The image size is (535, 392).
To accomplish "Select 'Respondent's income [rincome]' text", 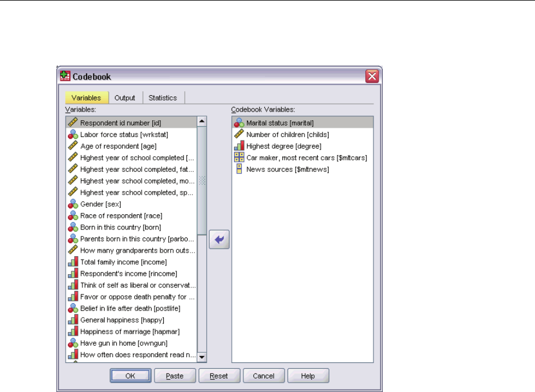I will (128, 274).
